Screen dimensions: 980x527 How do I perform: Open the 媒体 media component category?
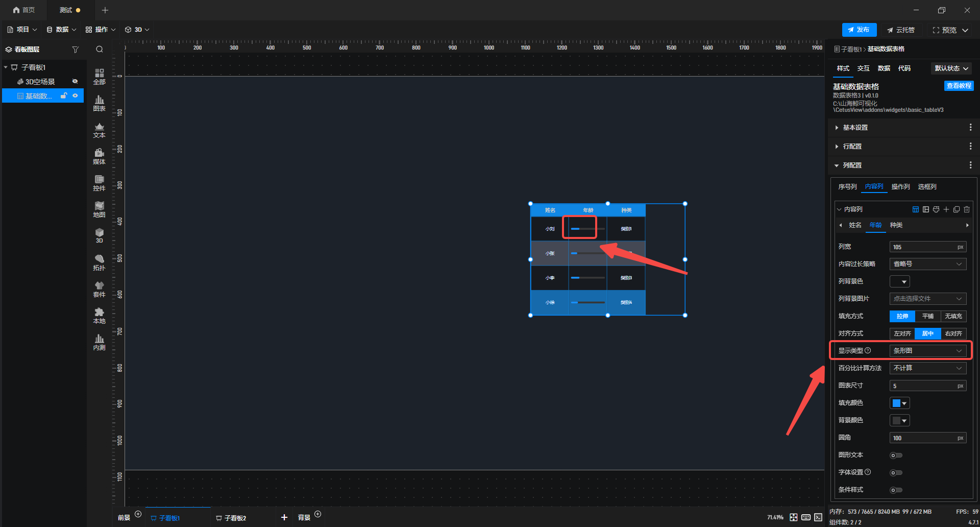99,156
